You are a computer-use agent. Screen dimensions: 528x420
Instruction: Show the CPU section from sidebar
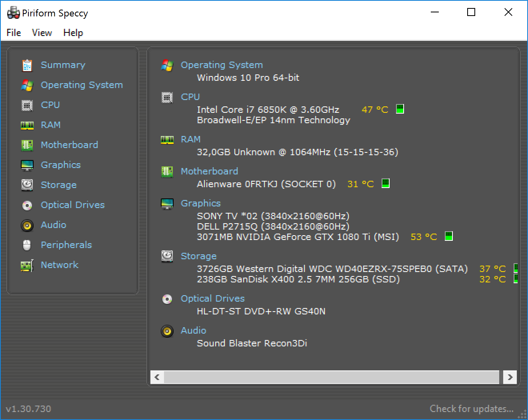tap(50, 105)
